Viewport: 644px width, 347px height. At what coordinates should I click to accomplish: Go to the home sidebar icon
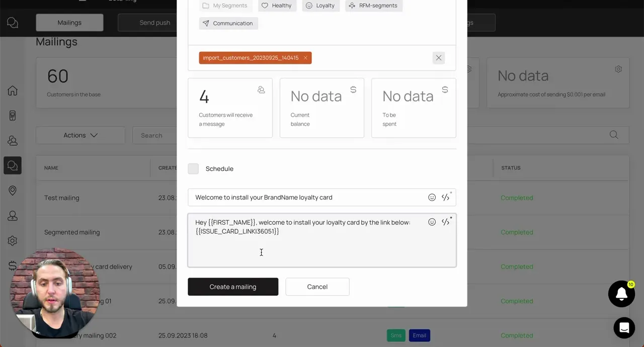coord(13,91)
